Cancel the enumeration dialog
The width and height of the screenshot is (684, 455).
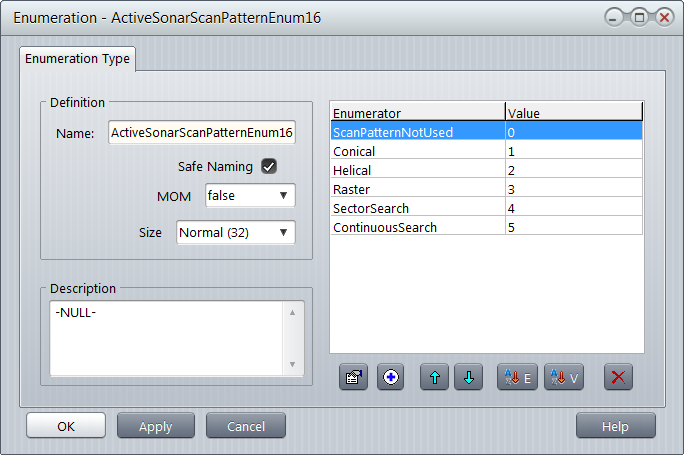point(245,426)
